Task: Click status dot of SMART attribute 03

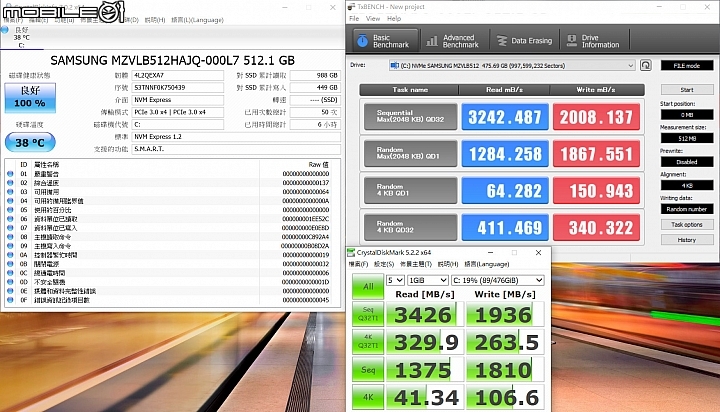Action: [10, 192]
